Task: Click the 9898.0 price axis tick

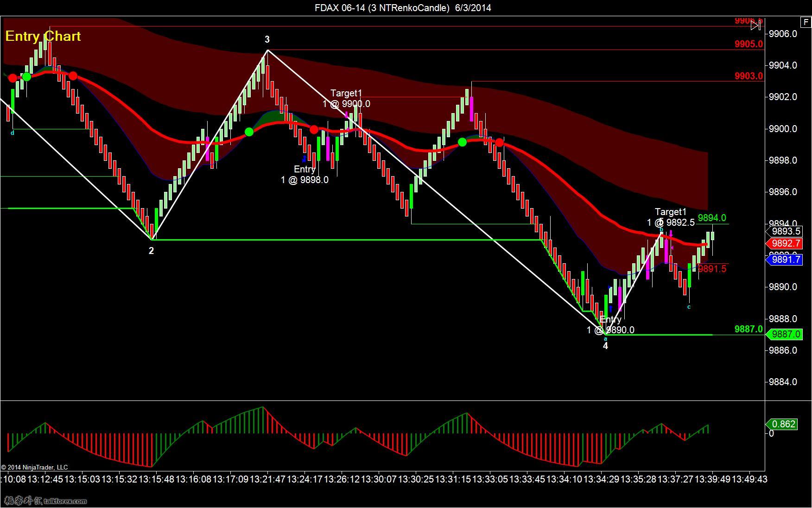Action: coord(783,160)
